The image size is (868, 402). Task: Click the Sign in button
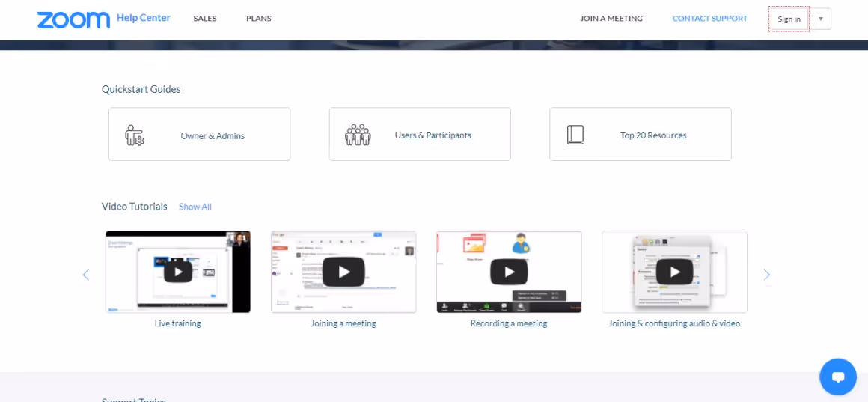pos(789,19)
